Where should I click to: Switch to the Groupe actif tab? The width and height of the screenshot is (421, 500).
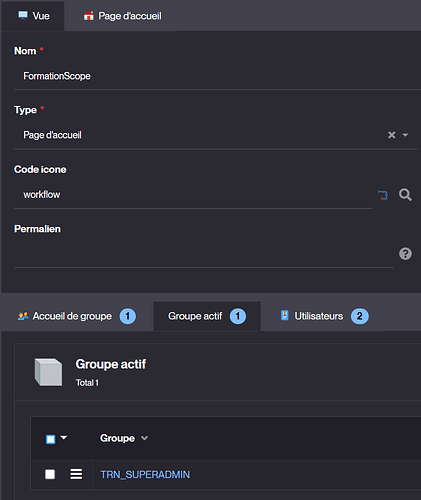coord(207,316)
